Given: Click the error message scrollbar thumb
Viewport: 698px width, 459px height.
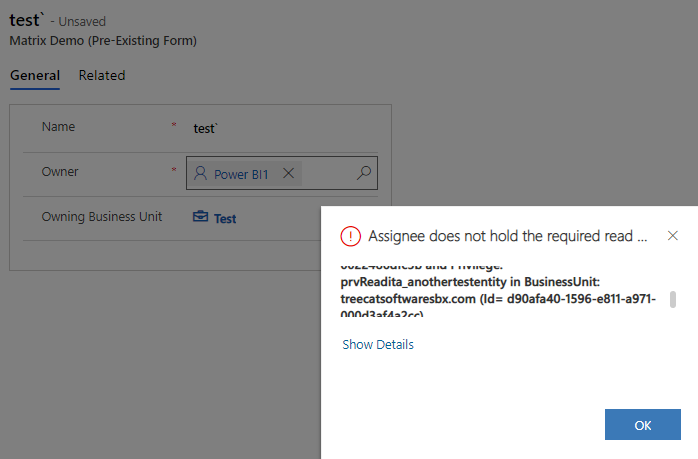Looking at the screenshot, I should coord(673,299).
